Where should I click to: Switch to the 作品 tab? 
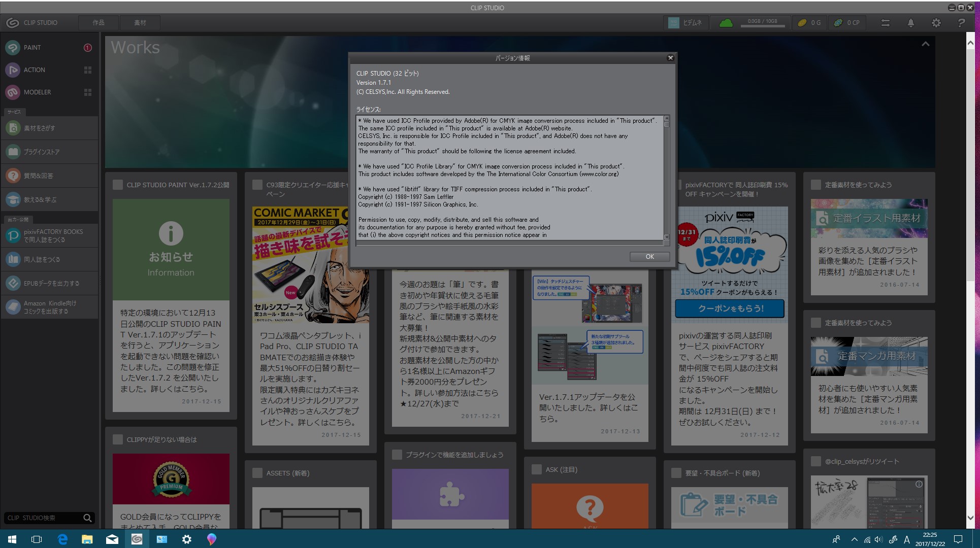click(x=99, y=23)
